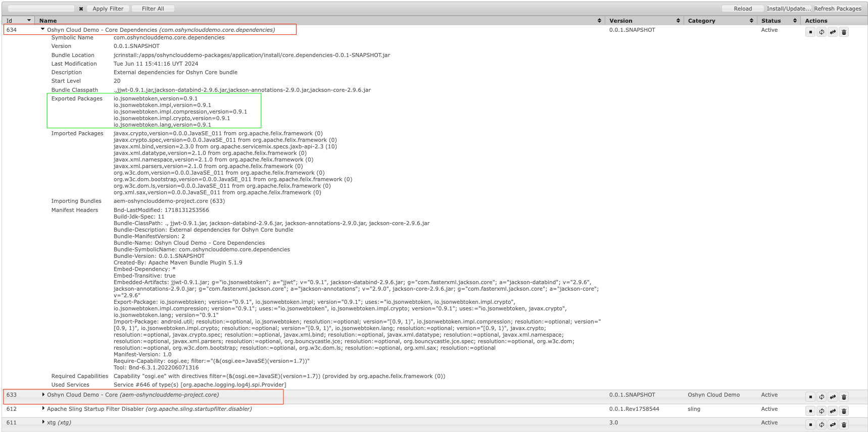This screenshot has height=432, width=868.
Task: Open the Install/Update dialog
Action: [788, 9]
